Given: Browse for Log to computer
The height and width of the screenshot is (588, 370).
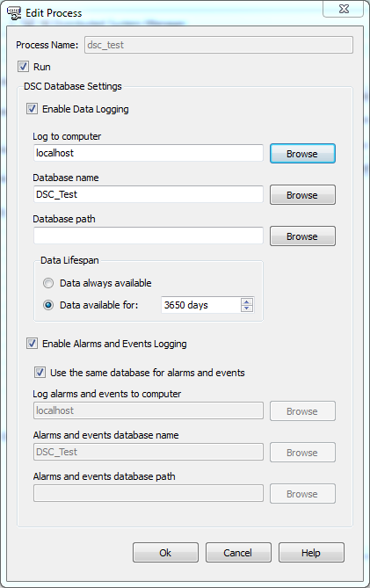Looking at the screenshot, I should [x=302, y=154].
